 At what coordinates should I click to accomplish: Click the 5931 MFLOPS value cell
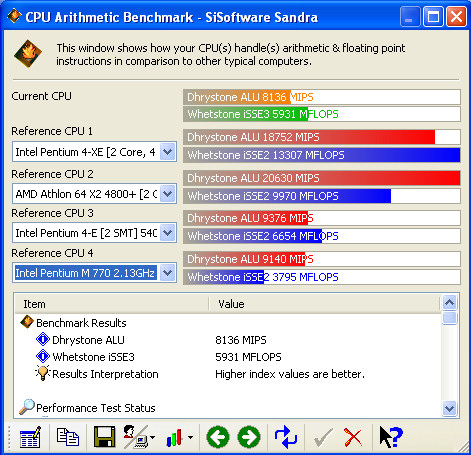pyautogui.click(x=248, y=357)
